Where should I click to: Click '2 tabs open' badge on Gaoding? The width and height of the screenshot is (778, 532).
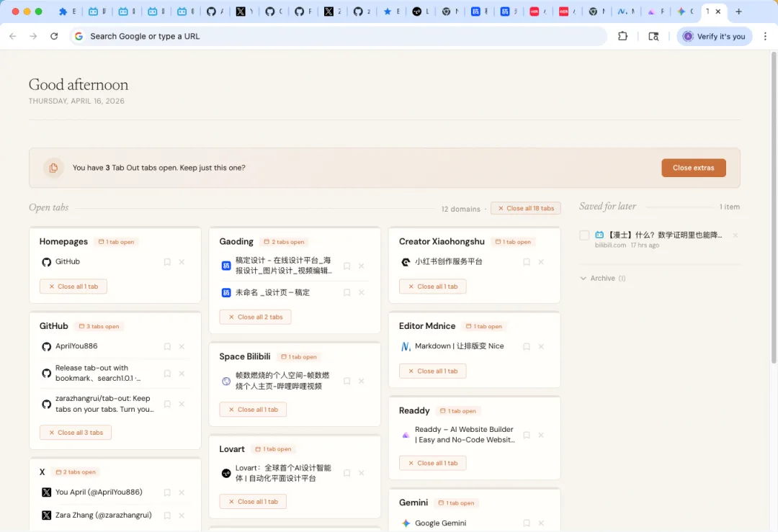click(284, 242)
